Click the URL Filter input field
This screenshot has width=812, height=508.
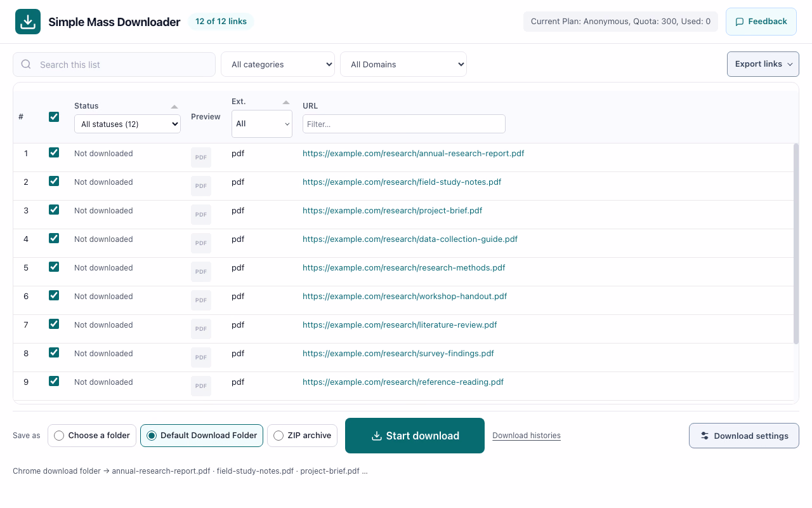click(x=404, y=124)
